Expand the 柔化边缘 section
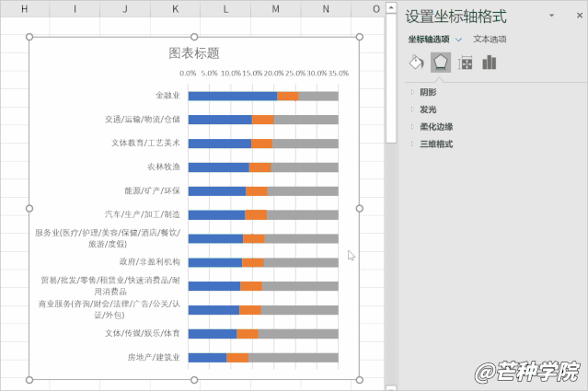 (436, 127)
